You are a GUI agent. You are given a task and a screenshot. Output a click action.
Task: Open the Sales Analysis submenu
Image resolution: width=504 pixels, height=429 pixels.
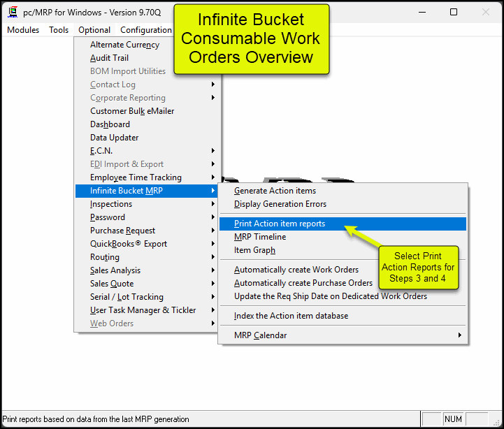coord(147,270)
